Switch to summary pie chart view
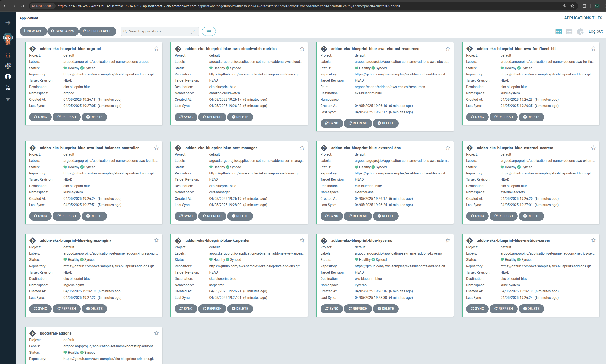This screenshot has height=364, width=606. click(x=580, y=32)
